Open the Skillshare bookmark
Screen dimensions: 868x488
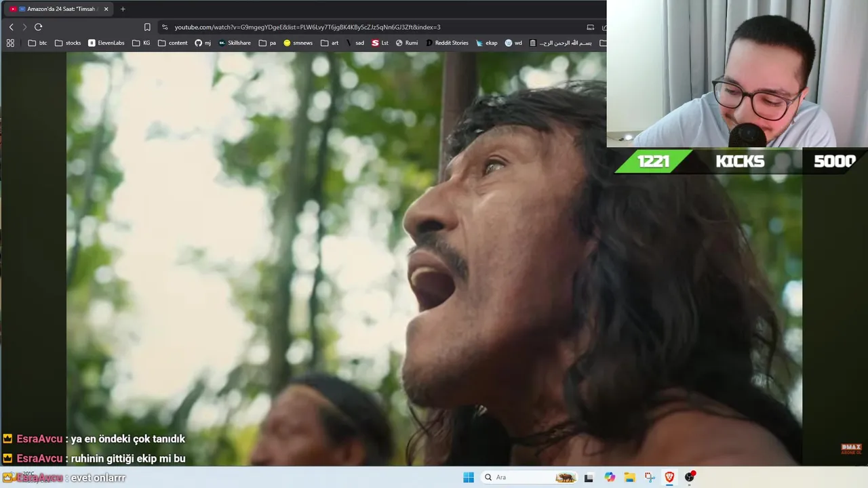[x=235, y=43]
